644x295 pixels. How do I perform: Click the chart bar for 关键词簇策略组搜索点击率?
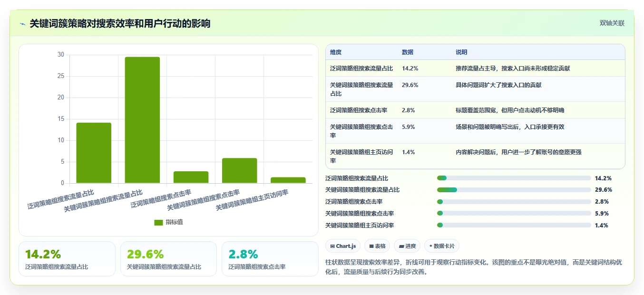click(x=239, y=170)
